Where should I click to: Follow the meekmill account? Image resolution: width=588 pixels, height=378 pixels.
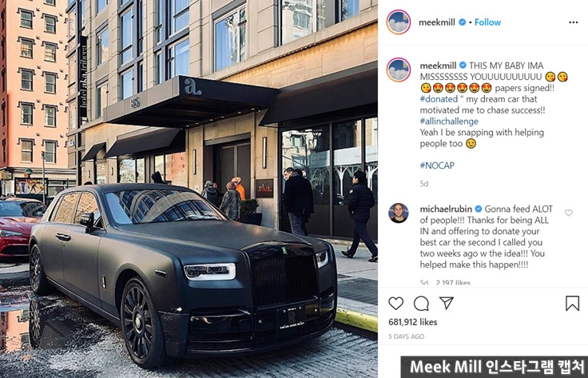click(x=487, y=22)
